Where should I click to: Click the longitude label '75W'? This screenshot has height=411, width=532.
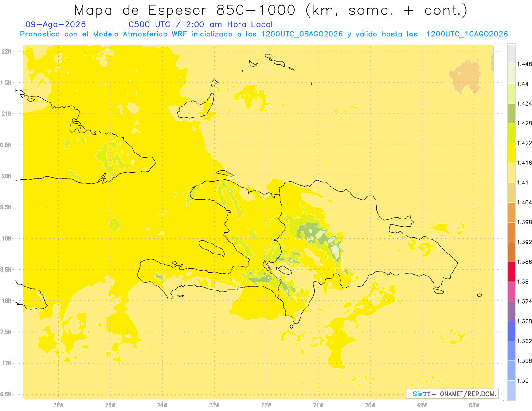(110, 405)
